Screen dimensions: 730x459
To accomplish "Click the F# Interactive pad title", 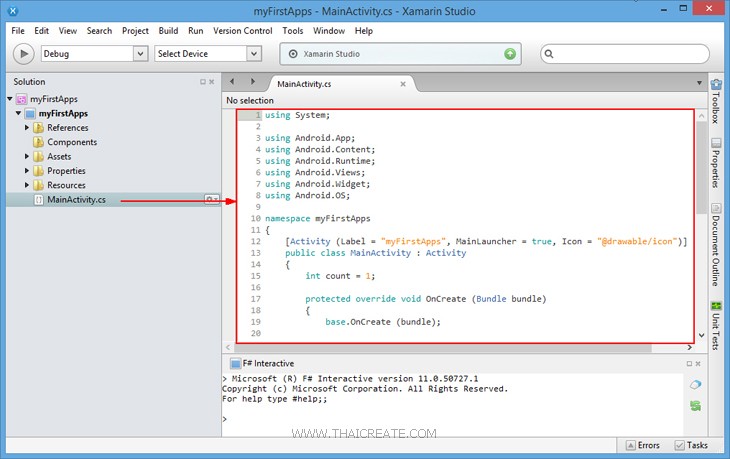I will coord(268,364).
